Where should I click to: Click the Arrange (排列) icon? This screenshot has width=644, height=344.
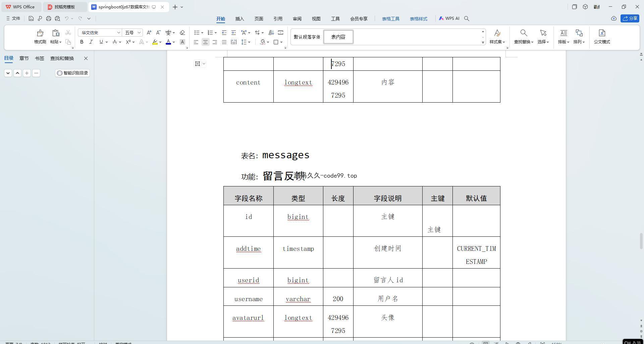(x=579, y=33)
